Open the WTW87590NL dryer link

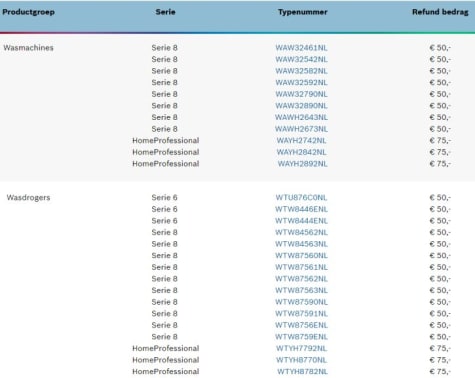tap(301, 302)
